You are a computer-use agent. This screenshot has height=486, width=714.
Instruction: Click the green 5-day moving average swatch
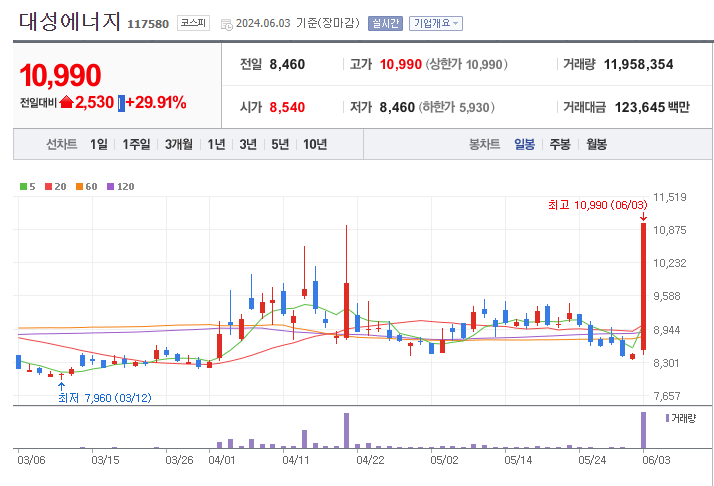[x=23, y=186]
